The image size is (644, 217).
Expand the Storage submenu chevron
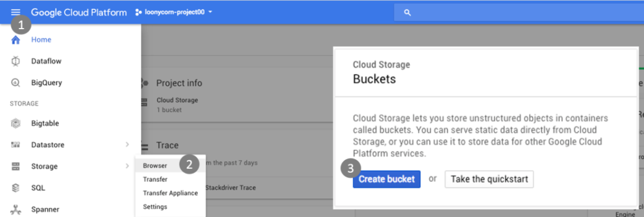point(127,166)
